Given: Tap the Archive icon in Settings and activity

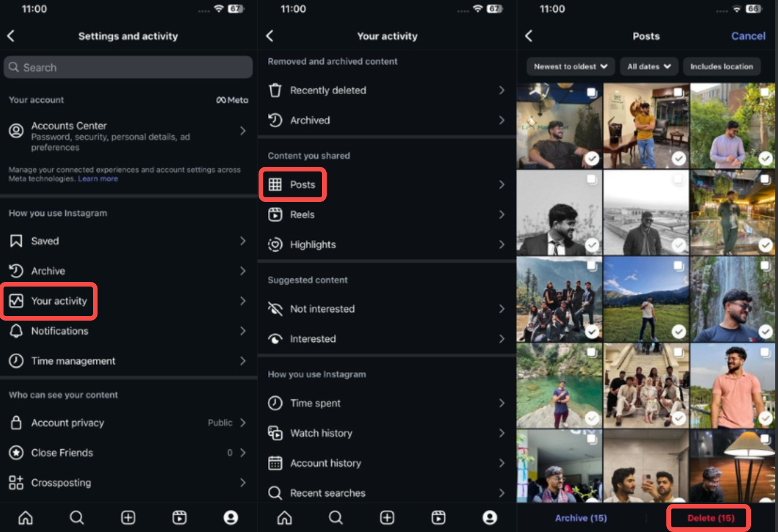Looking at the screenshot, I should [16, 271].
